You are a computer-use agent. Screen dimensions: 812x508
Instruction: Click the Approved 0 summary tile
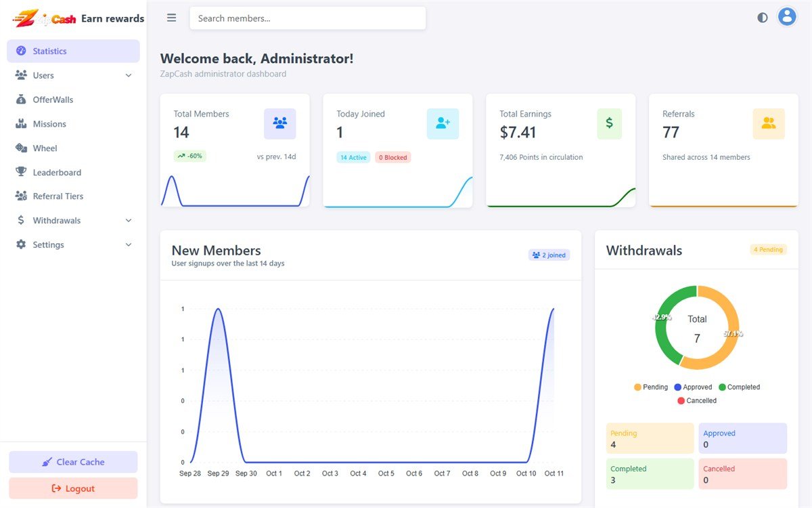click(x=742, y=438)
